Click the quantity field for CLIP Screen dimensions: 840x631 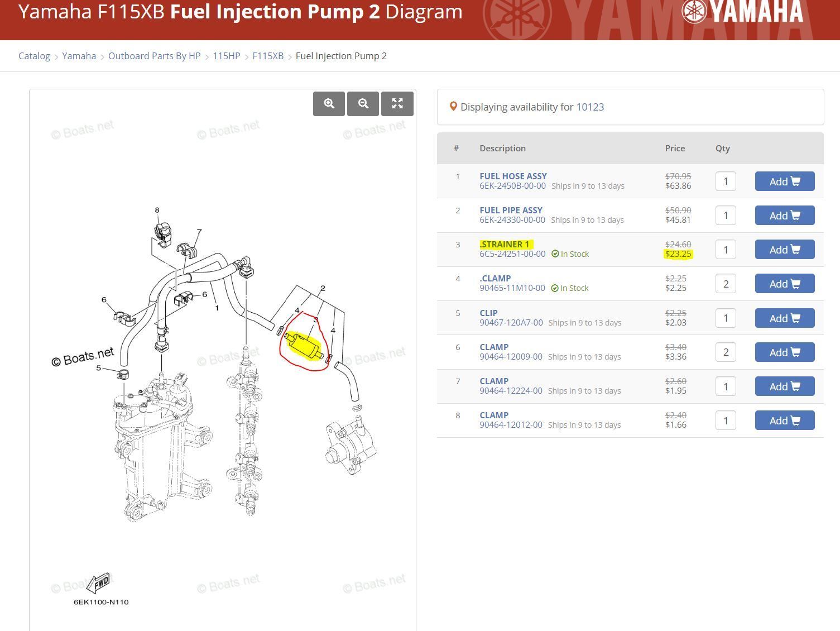(725, 318)
